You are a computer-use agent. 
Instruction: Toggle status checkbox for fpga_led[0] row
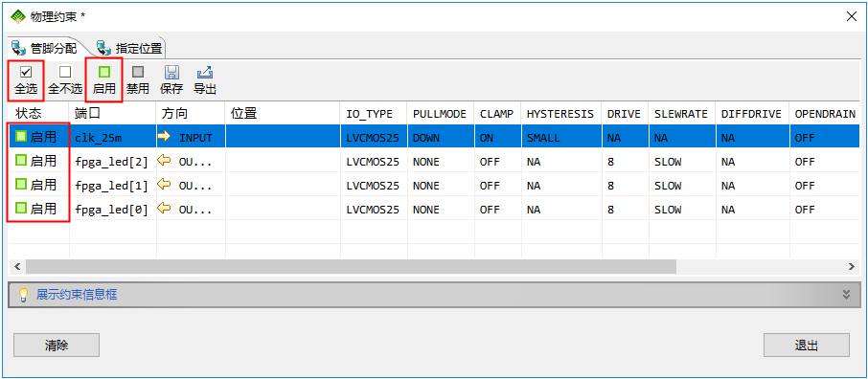click(21, 209)
